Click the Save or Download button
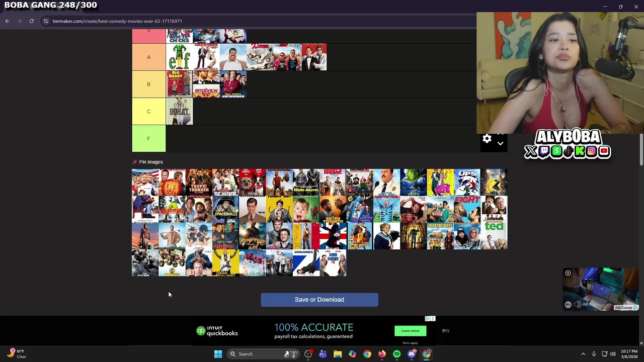644x362 pixels. click(319, 300)
